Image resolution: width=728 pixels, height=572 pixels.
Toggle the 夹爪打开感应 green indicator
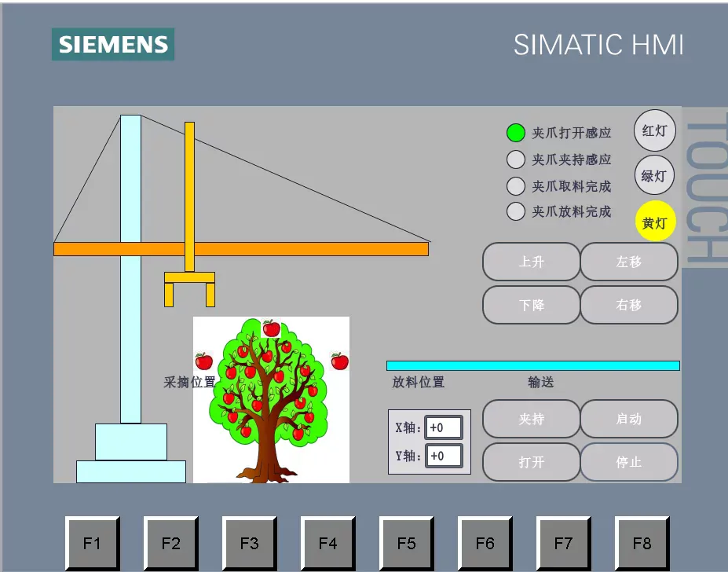point(515,132)
